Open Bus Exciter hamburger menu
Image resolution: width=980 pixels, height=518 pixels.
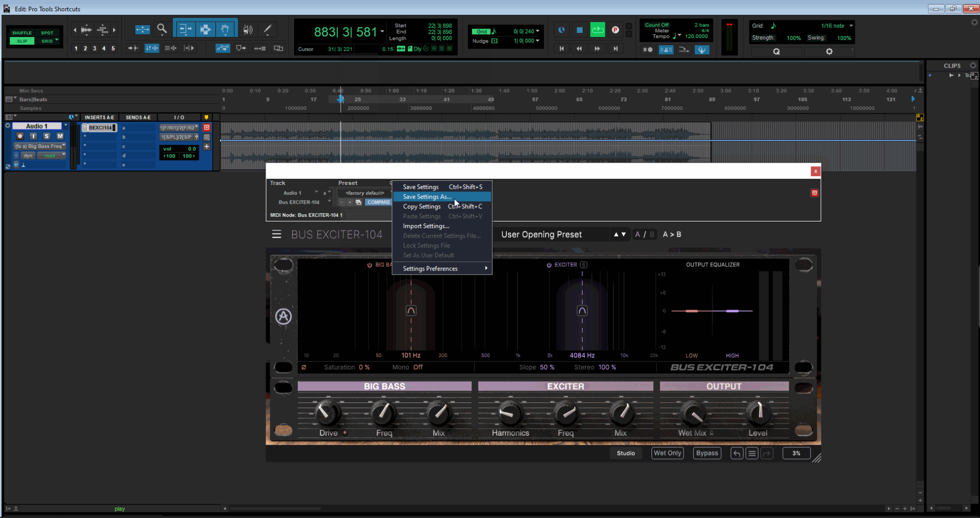pyautogui.click(x=276, y=235)
